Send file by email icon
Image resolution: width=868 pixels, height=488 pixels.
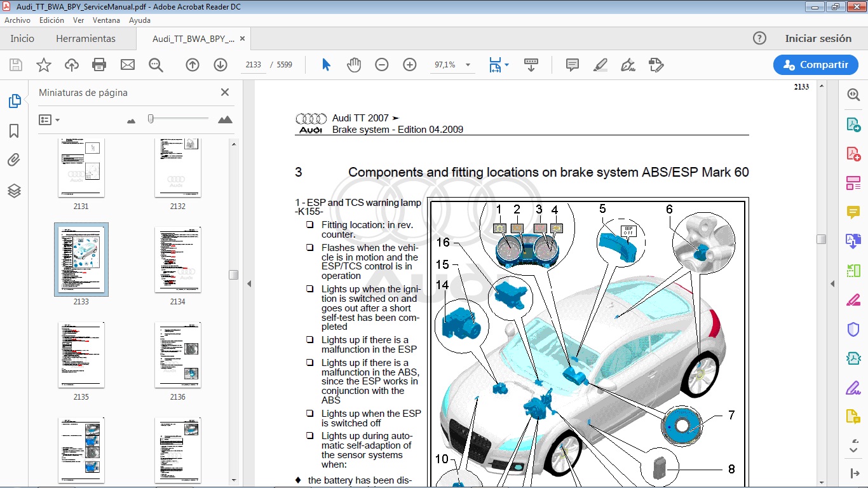point(128,65)
